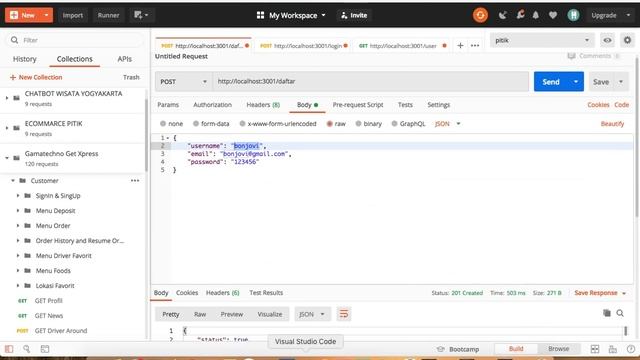The height and width of the screenshot is (360, 640).
Task: Open the pitik environment dropdown
Action: (542, 40)
